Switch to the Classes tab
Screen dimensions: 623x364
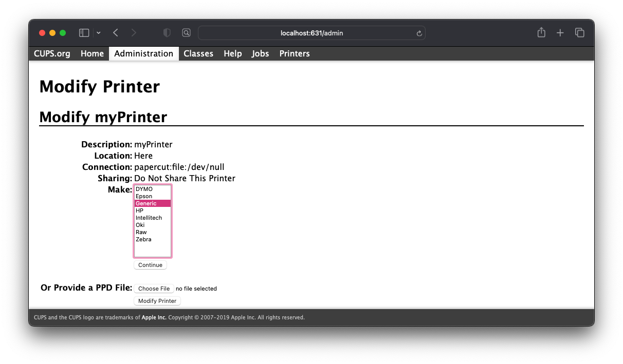point(198,53)
